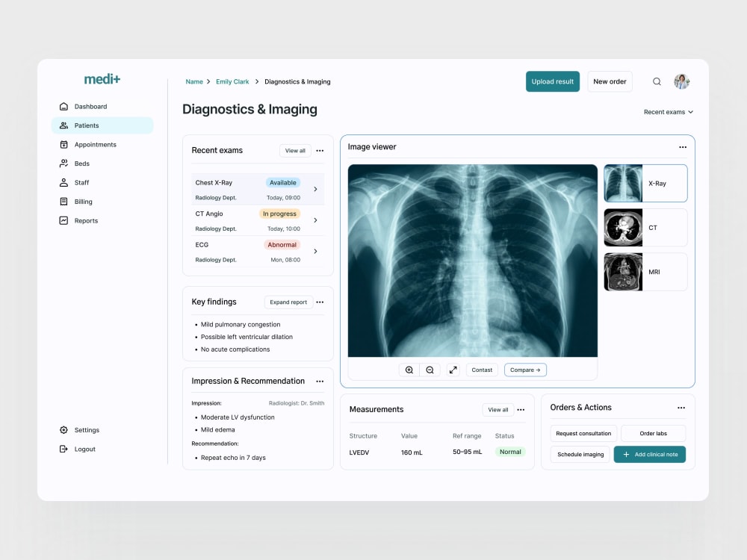
Task: Open Billing in the sidebar
Action: [x=102, y=202]
